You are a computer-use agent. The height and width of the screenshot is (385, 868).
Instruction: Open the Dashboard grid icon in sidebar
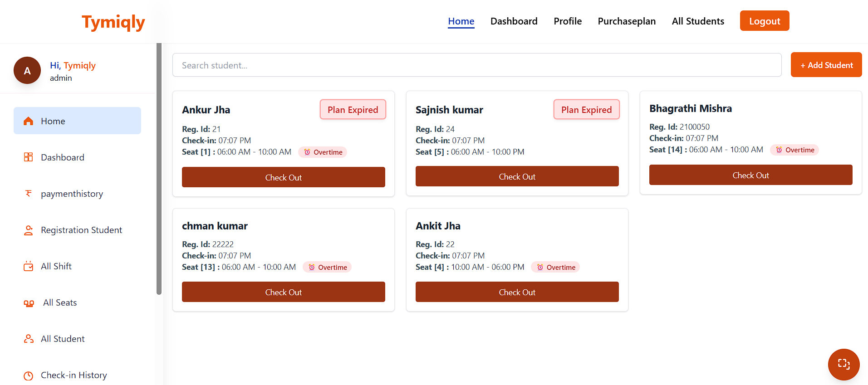pos(28,157)
